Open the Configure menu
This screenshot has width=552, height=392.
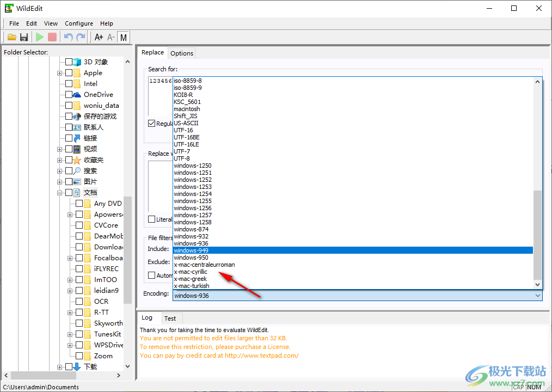point(79,23)
